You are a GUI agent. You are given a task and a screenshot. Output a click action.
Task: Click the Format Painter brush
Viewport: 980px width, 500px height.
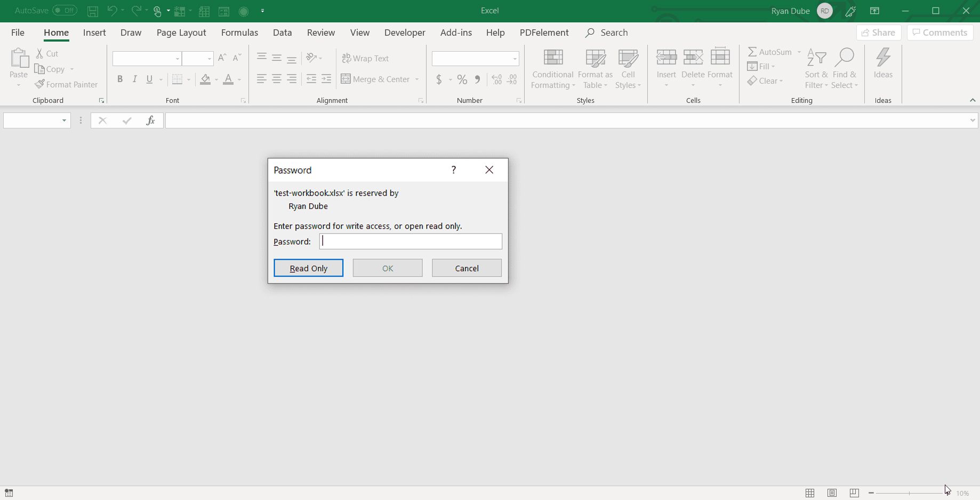pos(39,84)
